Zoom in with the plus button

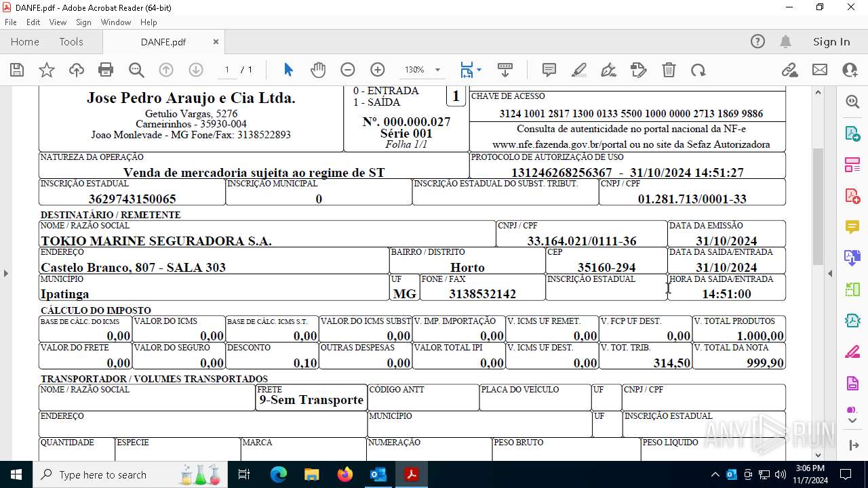(378, 70)
